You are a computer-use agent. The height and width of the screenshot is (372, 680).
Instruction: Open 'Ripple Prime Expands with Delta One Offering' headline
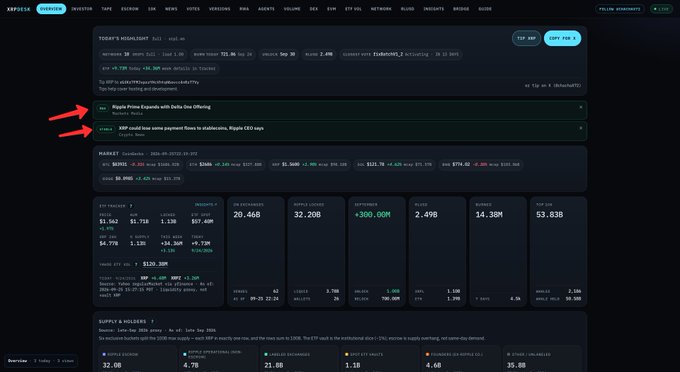[x=161, y=107]
